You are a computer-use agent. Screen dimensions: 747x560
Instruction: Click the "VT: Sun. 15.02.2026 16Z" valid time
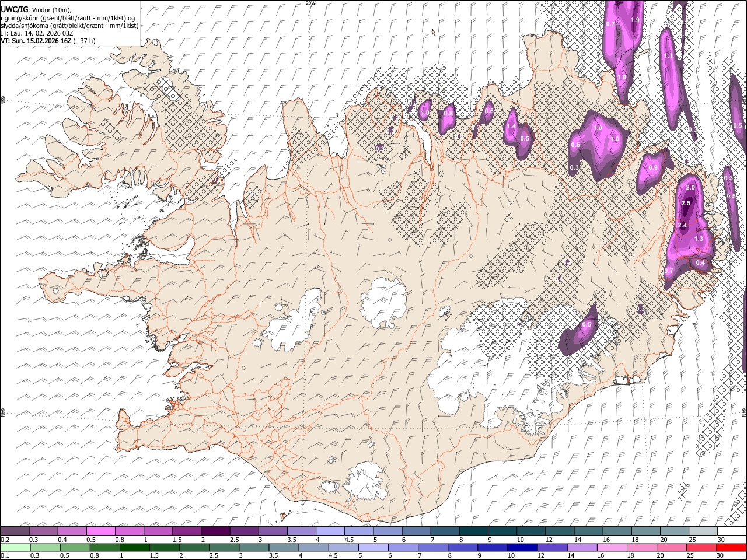(36, 41)
